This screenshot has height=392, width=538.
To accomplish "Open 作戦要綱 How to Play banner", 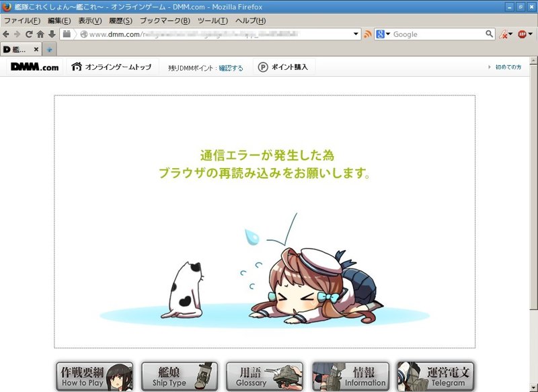I will tap(95, 377).
